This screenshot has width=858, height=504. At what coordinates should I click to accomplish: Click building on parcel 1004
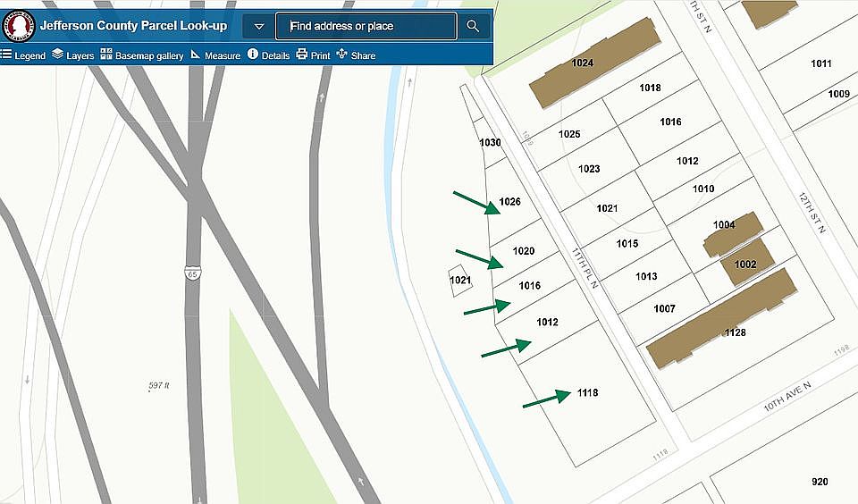tap(733, 234)
